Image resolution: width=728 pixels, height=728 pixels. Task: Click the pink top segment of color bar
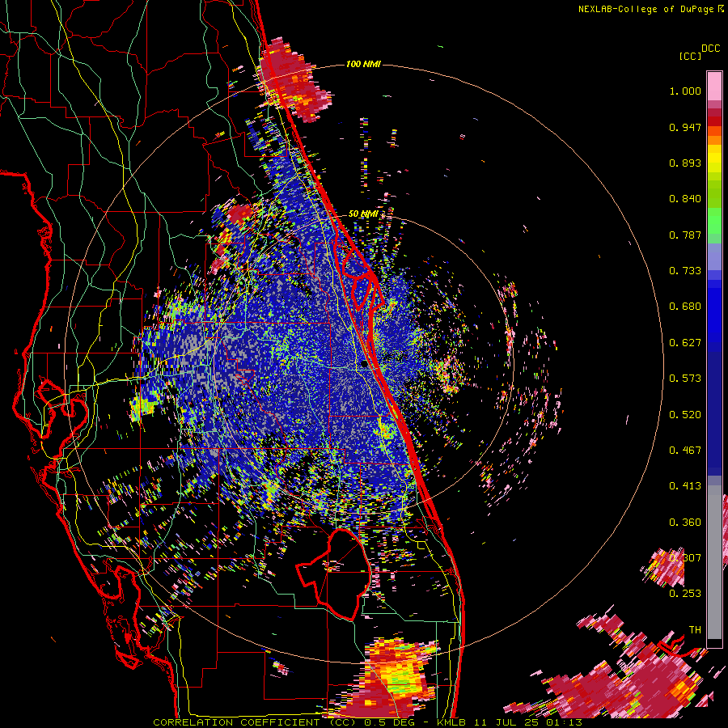click(714, 86)
